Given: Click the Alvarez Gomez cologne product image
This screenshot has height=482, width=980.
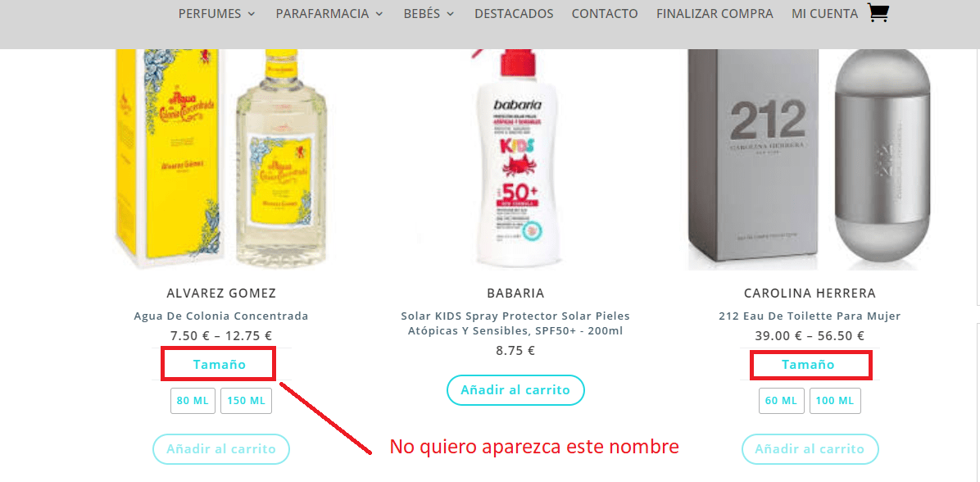Looking at the screenshot, I should tap(221, 159).
